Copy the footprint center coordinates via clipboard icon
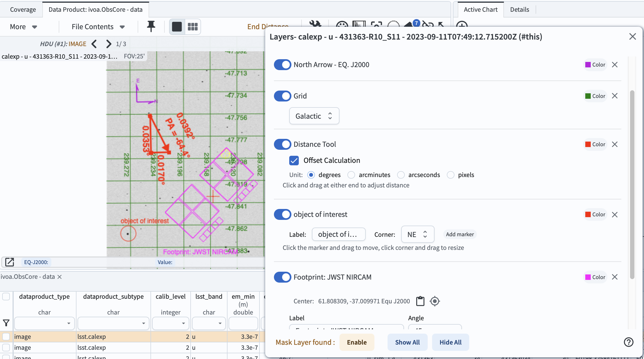 [x=420, y=301]
